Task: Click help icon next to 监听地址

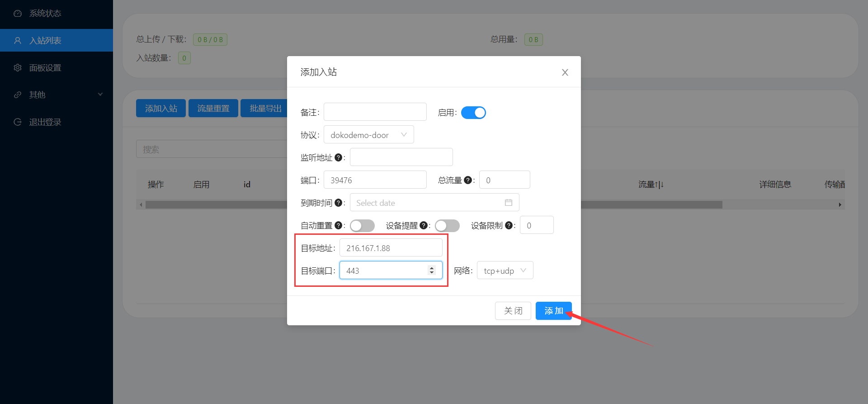Action: 338,157
